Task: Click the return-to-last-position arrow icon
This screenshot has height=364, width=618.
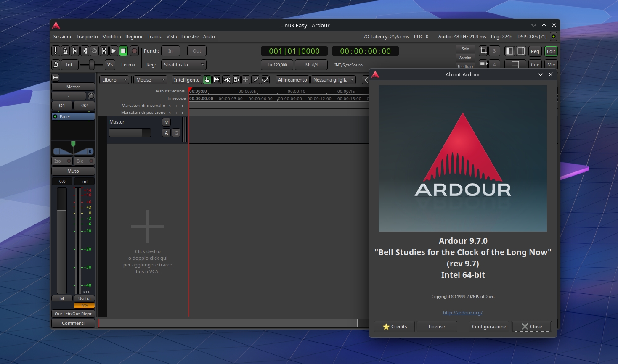Action: pos(56,64)
